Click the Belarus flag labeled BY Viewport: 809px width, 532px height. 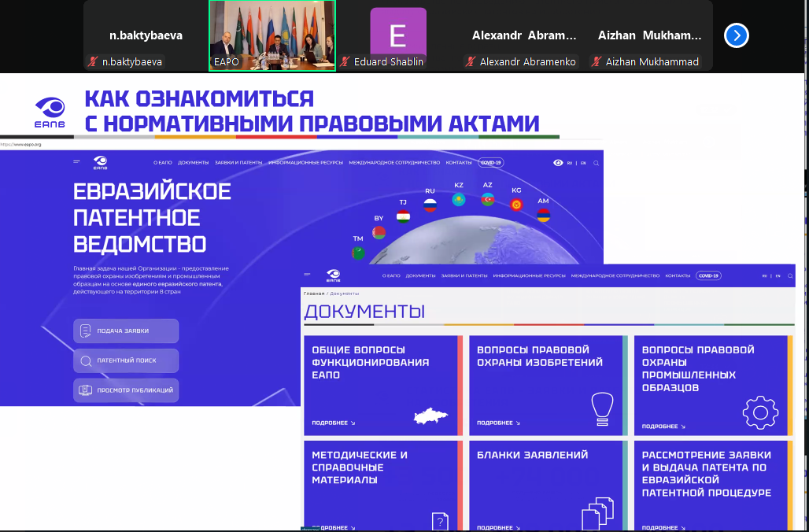tap(379, 232)
